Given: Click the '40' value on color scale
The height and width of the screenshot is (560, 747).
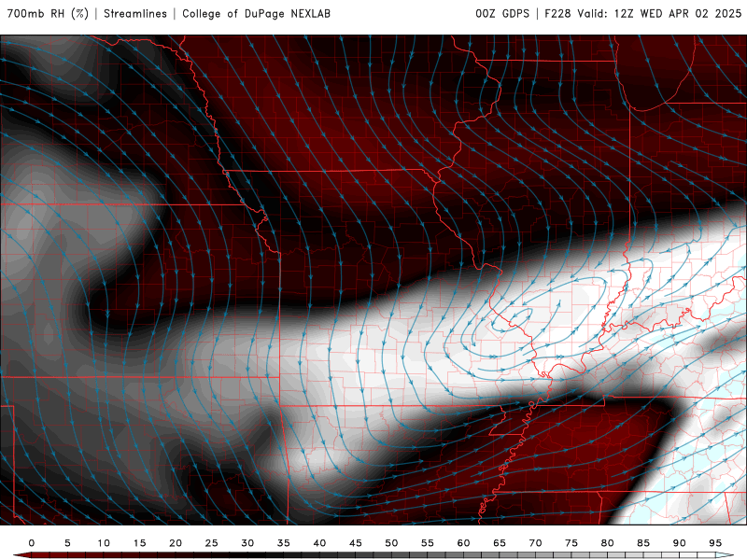Looking at the screenshot, I should tap(319, 543).
